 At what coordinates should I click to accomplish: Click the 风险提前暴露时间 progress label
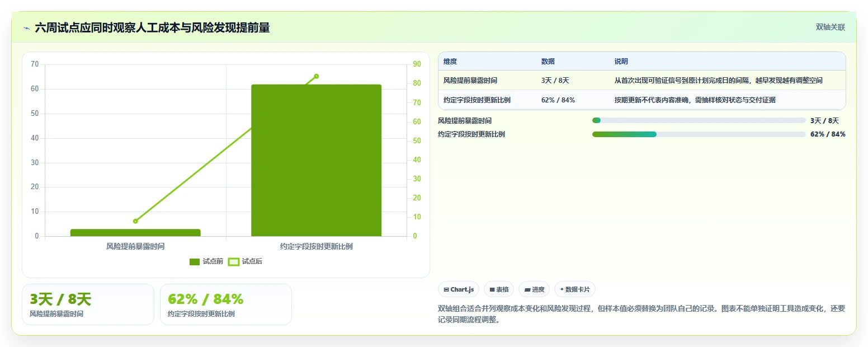(x=465, y=120)
